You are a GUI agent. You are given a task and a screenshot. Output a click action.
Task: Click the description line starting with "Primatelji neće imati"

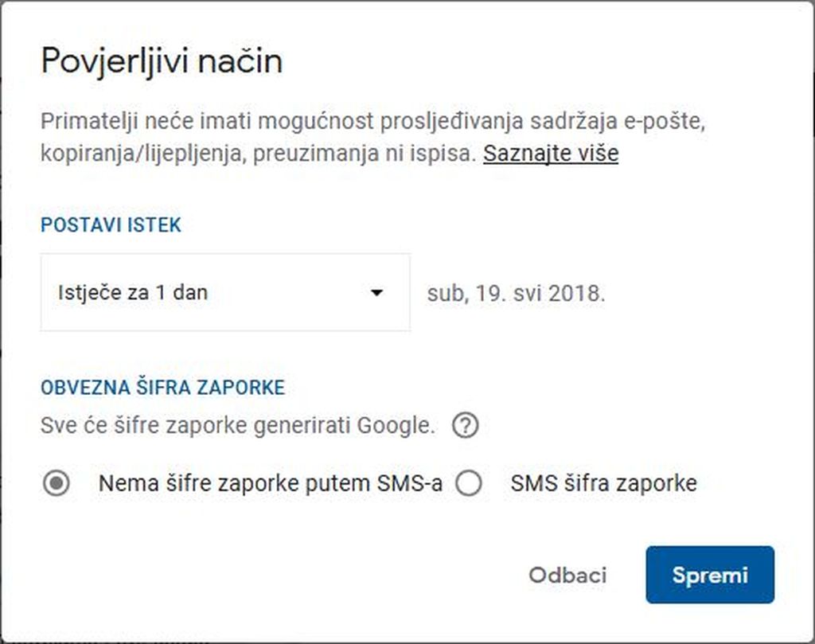click(374, 123)
